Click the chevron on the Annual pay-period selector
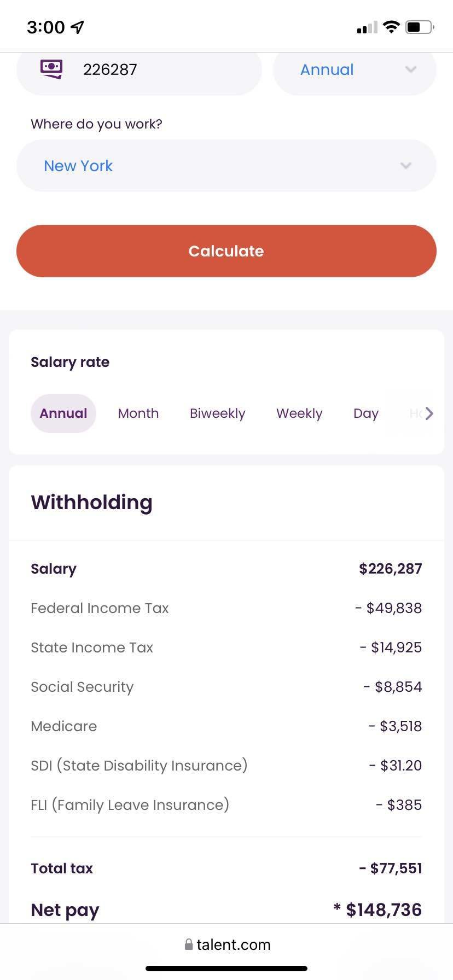 [411, 70]
